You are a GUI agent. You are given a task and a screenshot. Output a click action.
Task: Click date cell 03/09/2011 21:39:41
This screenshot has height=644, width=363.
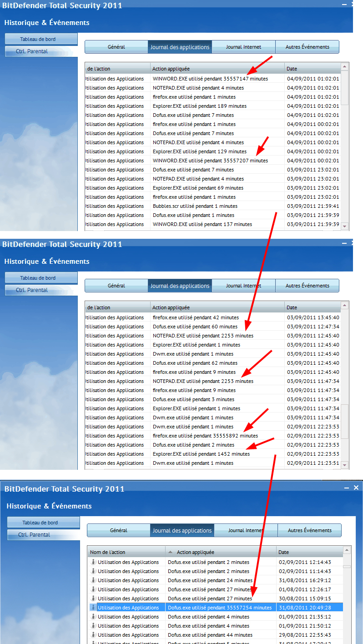click(x=313, y=206)
